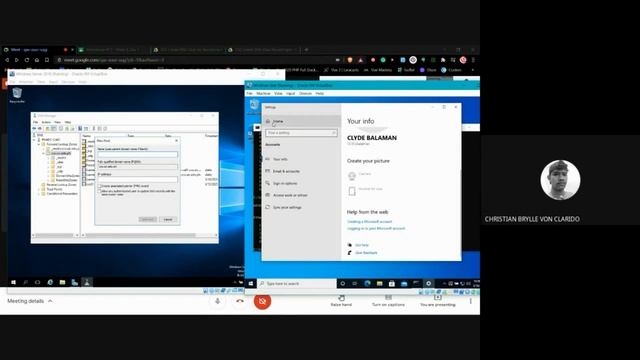Open Task View on Server taskbar
This screenshot has height=360, width=640.
[38, 282]
